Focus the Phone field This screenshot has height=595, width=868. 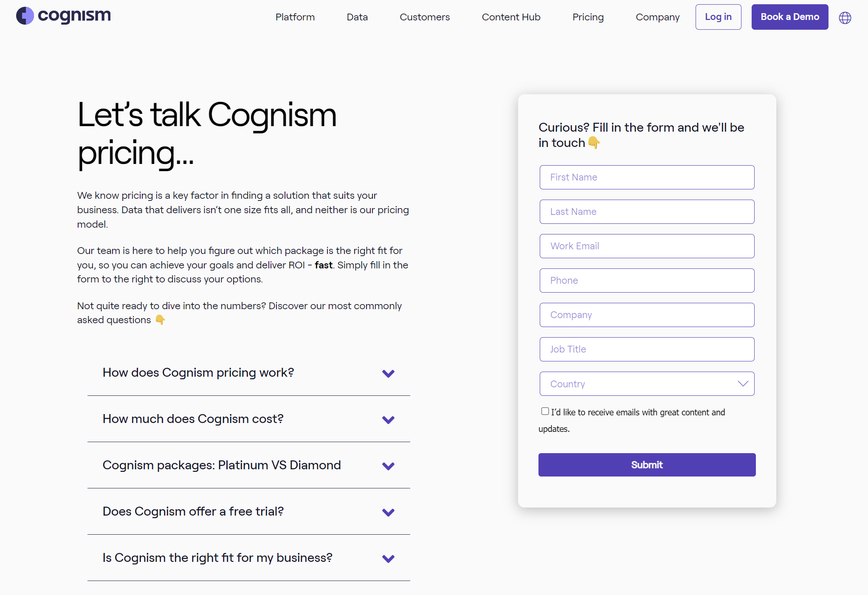pos(647,281)
